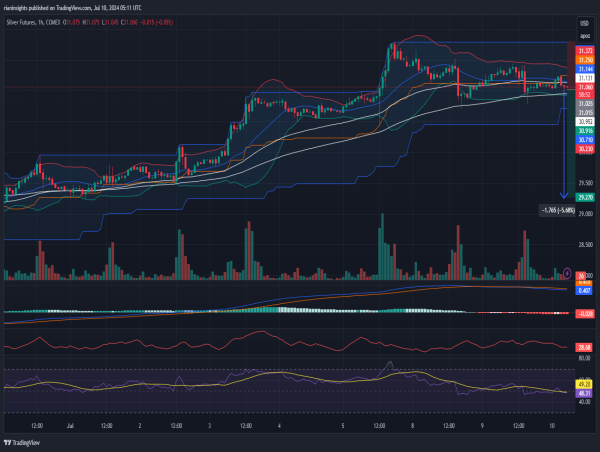Click the blue 31.144 price label
The image size is (600, 452).
(585, 69)
